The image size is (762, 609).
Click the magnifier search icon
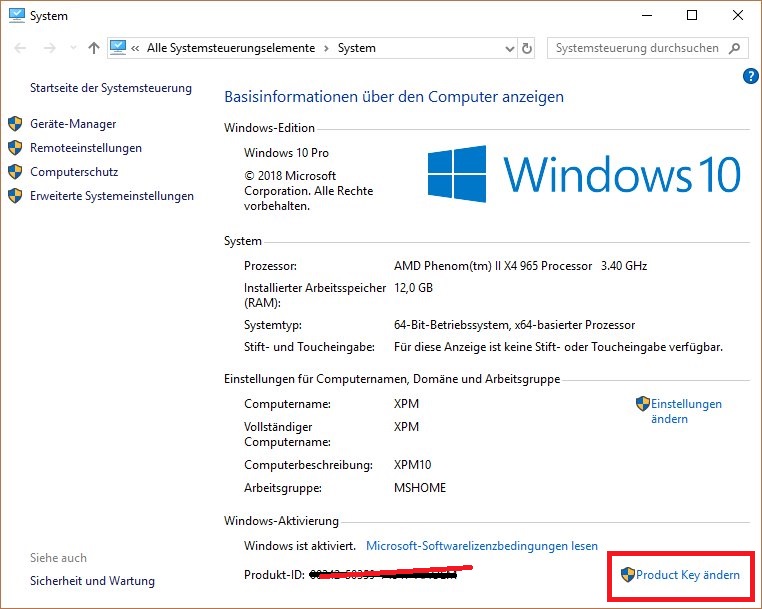734,48
